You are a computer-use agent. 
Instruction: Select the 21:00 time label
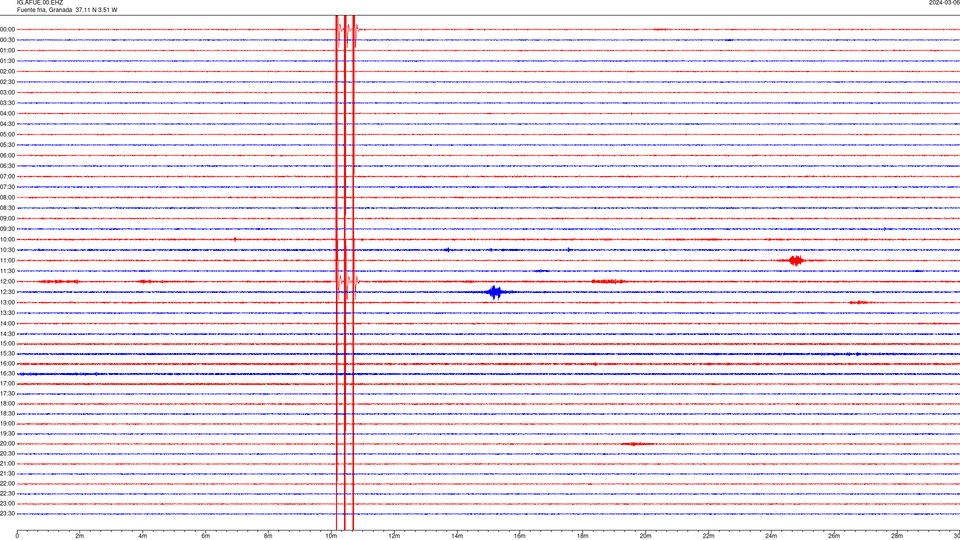(7, 463)
